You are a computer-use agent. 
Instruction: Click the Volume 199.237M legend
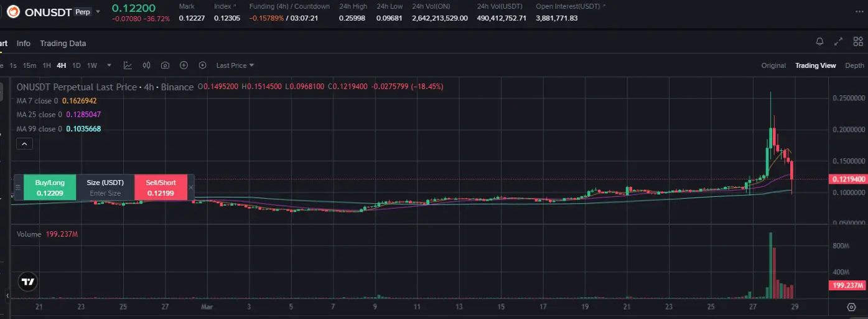[47, 234]
